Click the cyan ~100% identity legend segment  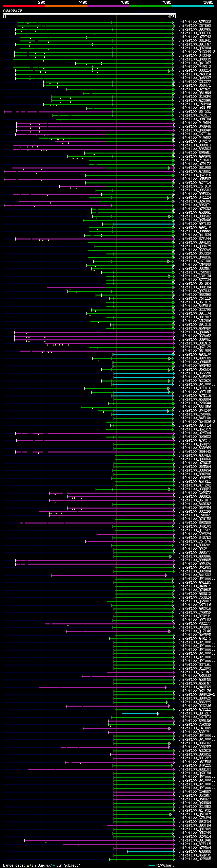[x=193, y=6]
